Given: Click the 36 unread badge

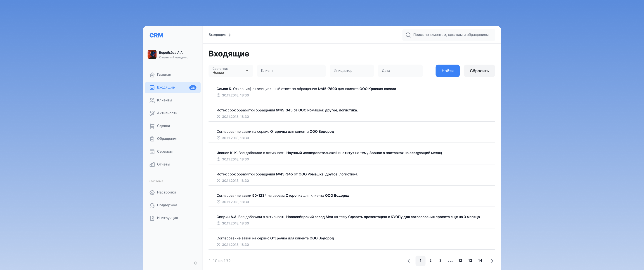Looking at the screenshot, I should point(193,88).
